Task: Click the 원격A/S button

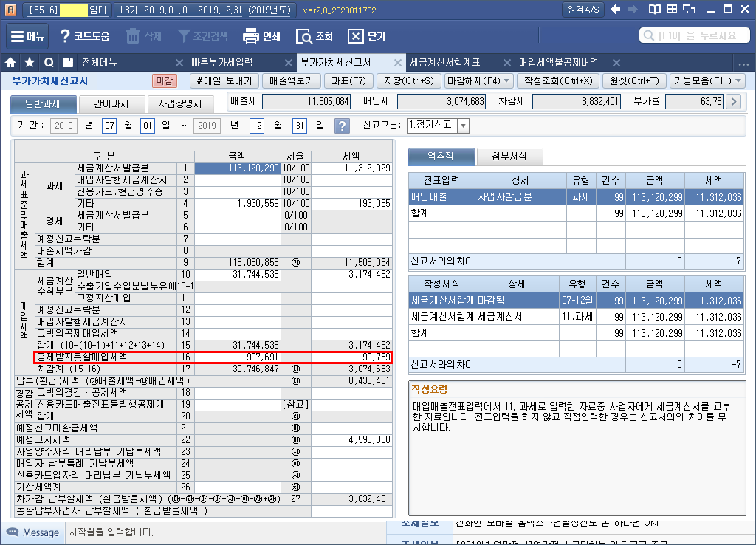Action: [x=583, y=10]
